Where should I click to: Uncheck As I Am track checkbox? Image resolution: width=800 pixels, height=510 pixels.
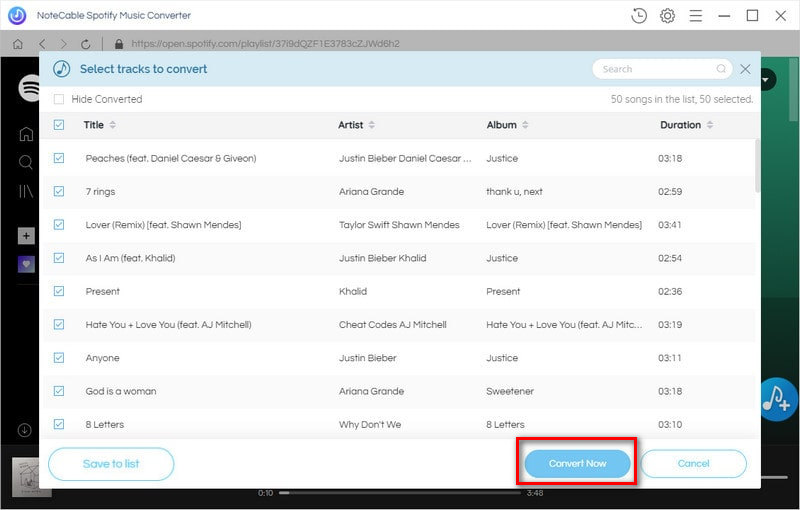[59, 258]
